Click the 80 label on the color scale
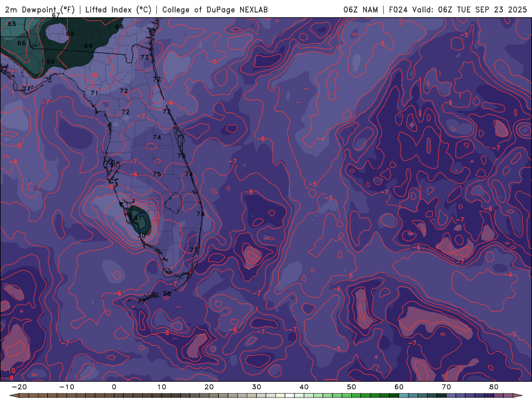 coord(493,386)
